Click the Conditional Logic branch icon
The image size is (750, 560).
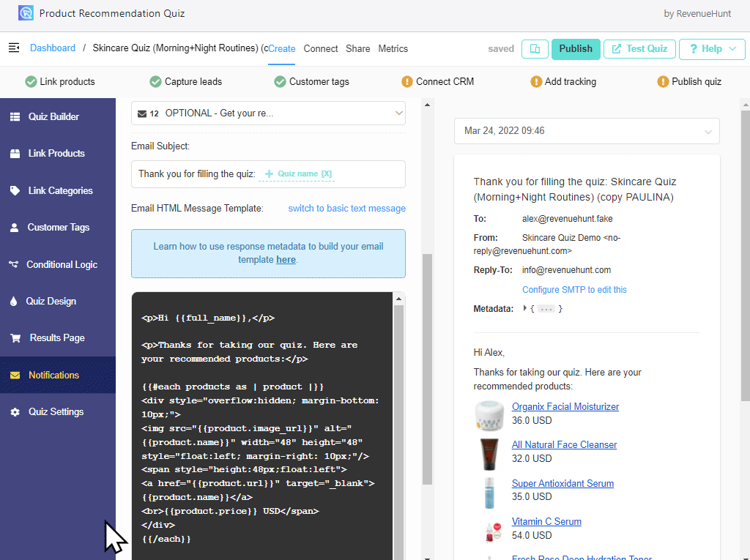pos(14,264)
